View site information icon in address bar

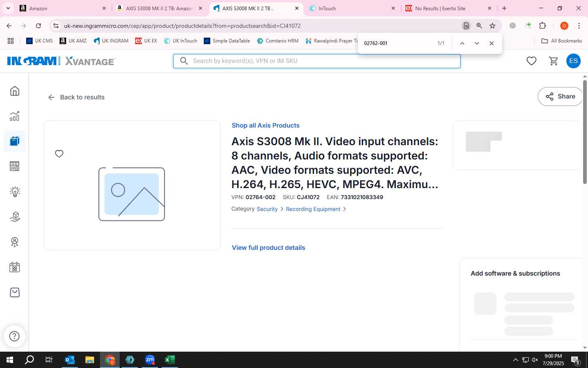56,26
